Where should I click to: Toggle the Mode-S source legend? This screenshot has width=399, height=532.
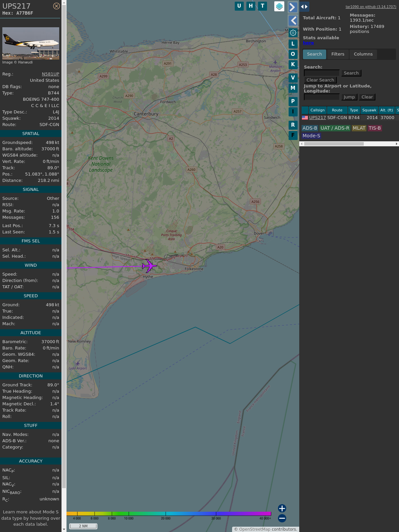pos(311,136)
